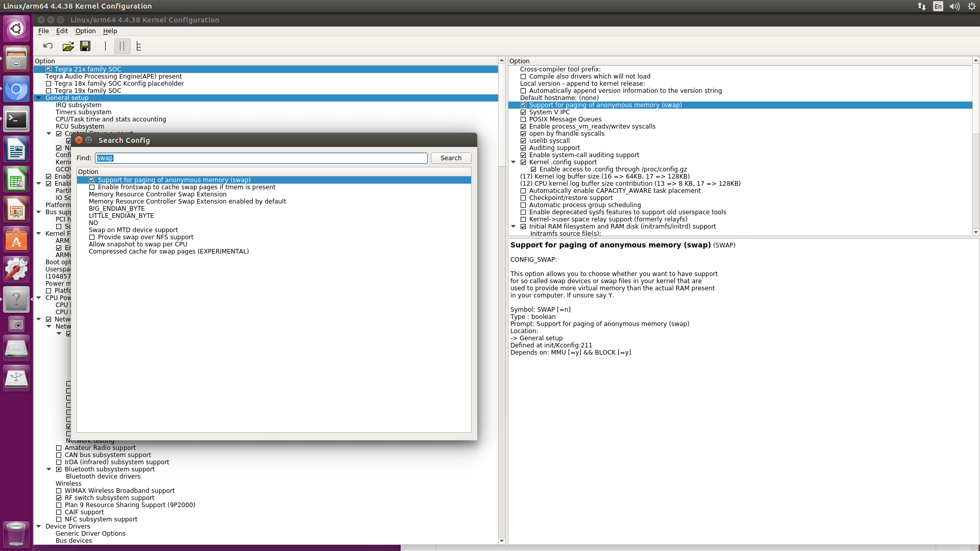Select the single view toolbar icon
Screen dimensions: 980x551
[105, 46]
